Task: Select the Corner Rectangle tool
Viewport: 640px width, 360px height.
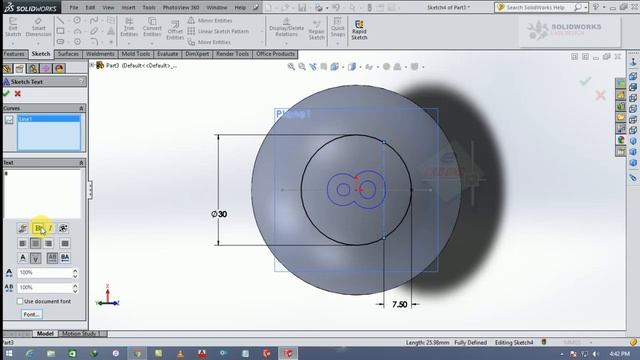Action: 60,31
